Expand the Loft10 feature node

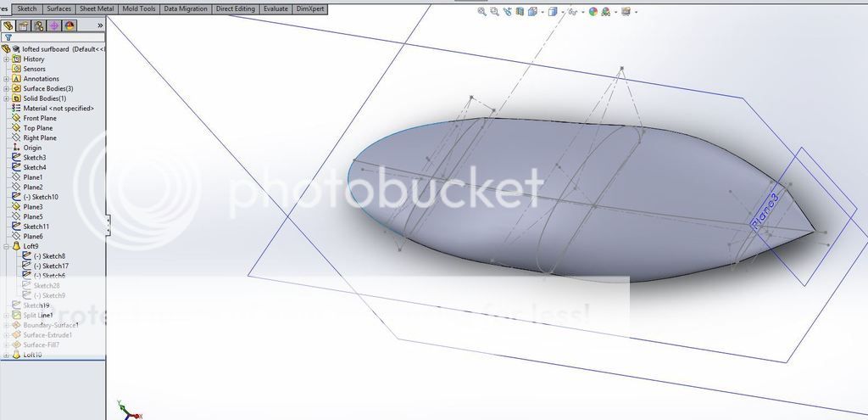(x=6, y=355)
